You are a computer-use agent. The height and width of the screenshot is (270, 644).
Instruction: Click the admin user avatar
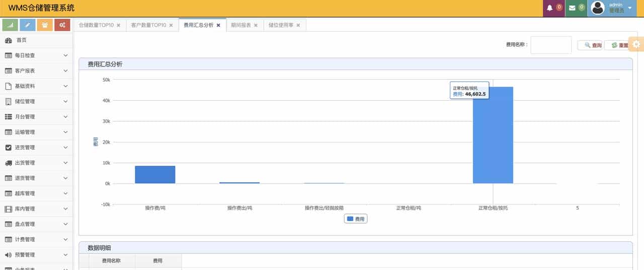click(598, 8)
